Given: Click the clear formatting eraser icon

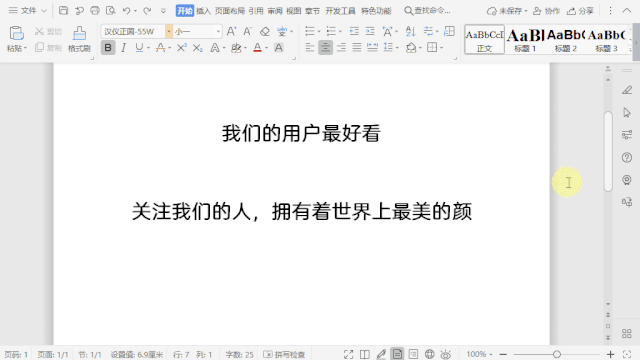Looking at the screenshot, I should (x=265, y=31).
